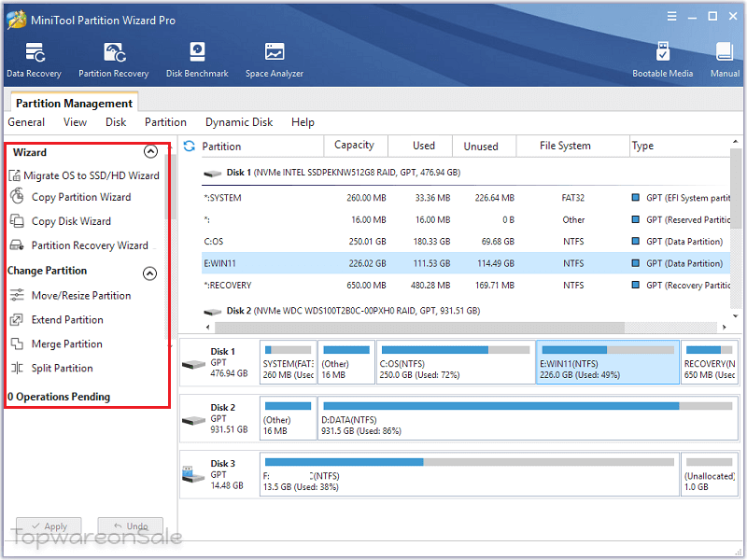This screenshot has height=560, width=747.
Task: Click partition list scroll-down arrow
Action: 736,315
